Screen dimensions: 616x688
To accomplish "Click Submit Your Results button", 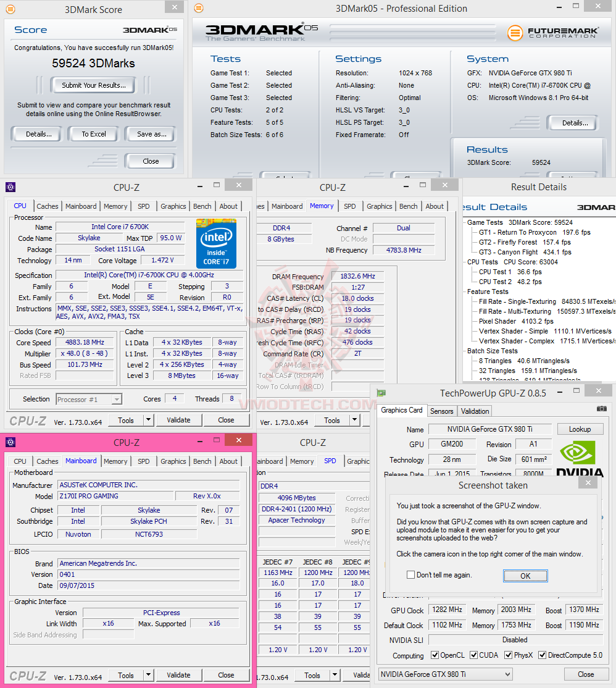I will click(x=93, y=85).
